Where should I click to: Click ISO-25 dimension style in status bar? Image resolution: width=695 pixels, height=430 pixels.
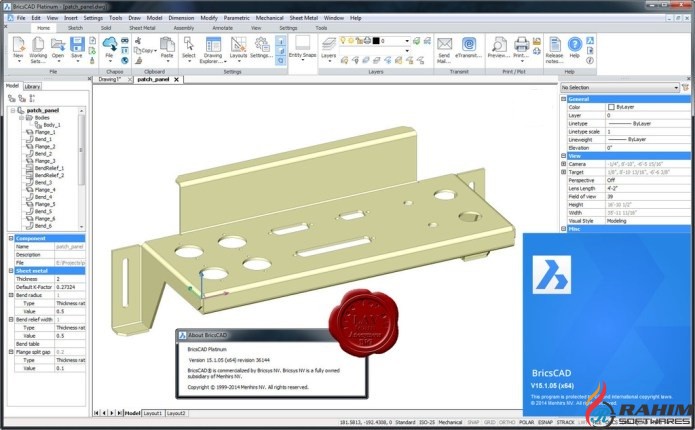coord(426,422)
